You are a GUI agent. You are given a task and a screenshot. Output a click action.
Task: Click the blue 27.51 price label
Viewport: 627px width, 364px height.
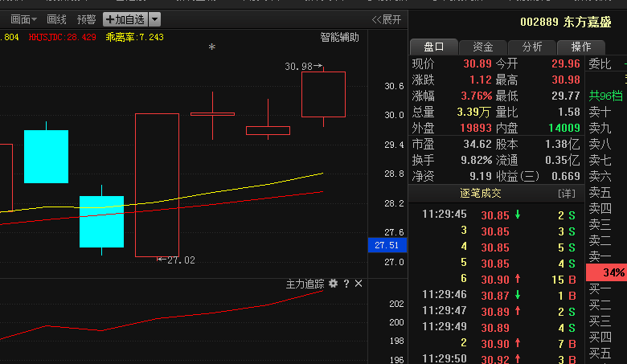[387, 245]
